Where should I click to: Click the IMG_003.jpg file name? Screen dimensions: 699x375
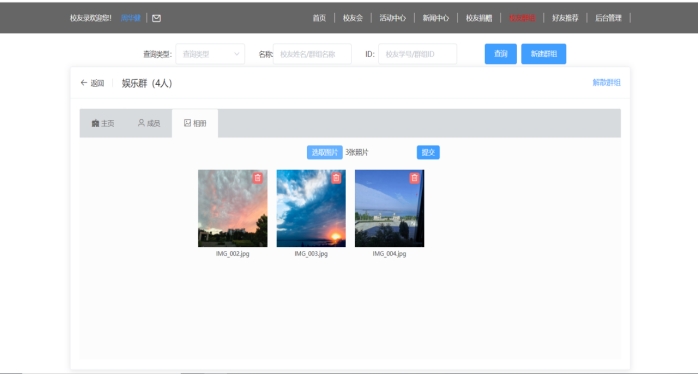311,254
